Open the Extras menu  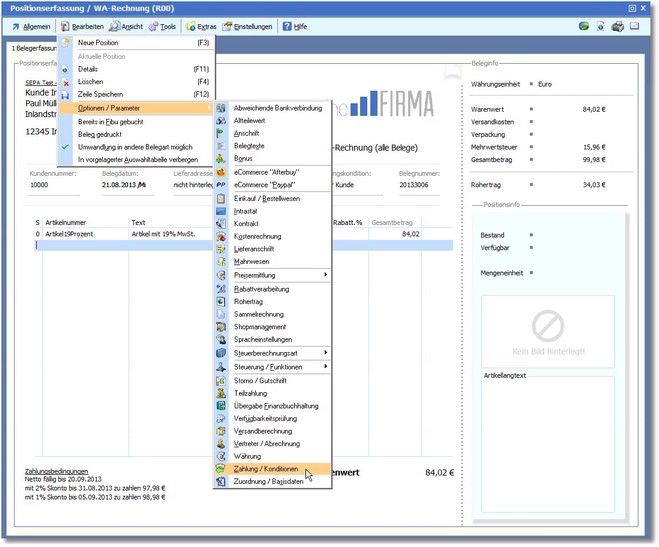200,26
